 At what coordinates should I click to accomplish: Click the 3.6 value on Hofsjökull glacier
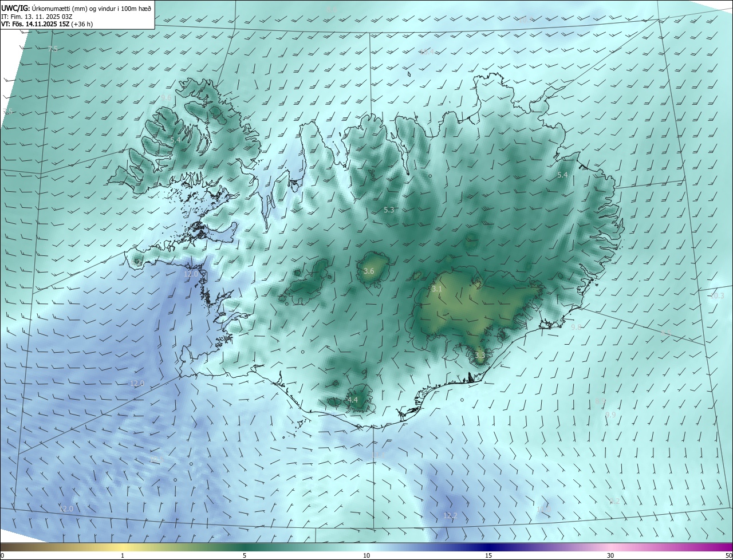coord(369,271)
